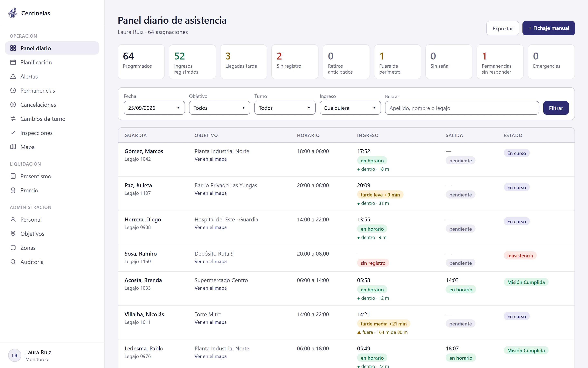Click the Cancelaciones circled-x icon
The height and width of the screenshot is (368, 588).
coord(13,105)
